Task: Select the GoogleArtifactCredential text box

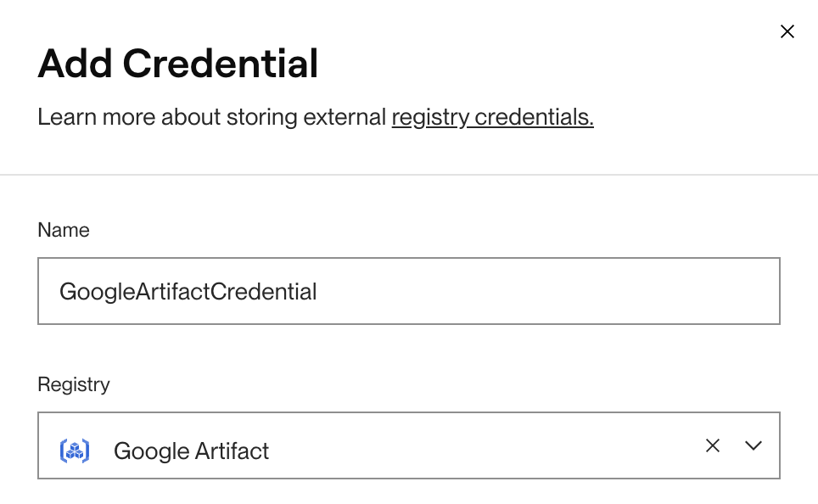Action: pos(409,290)
